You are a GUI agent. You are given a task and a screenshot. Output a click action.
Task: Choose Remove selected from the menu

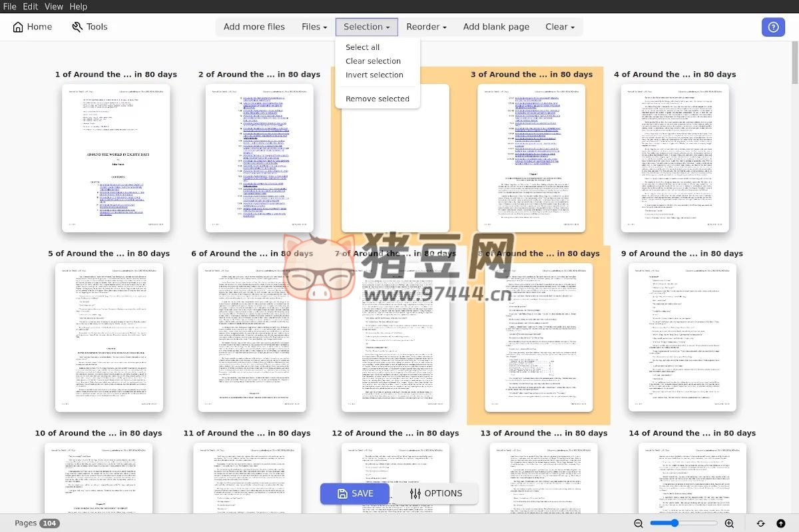(x=377, y=99)
